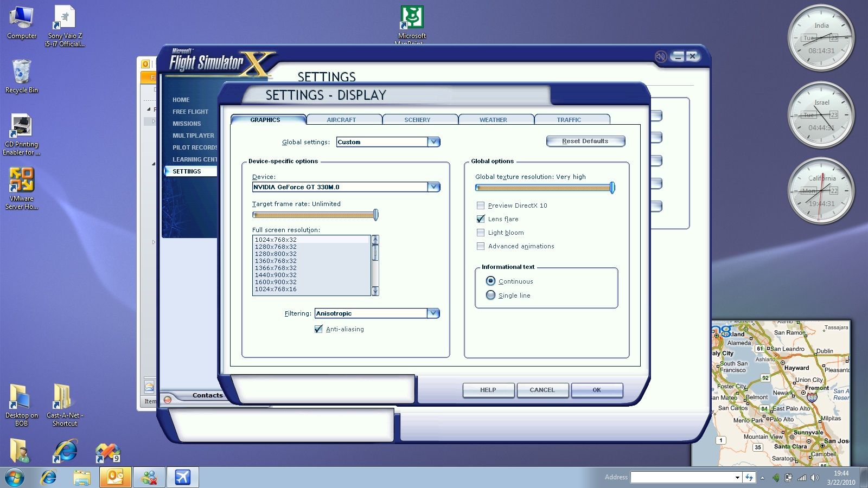Open MULTIPLAYER in the sidebar

(x=193, y=136)
